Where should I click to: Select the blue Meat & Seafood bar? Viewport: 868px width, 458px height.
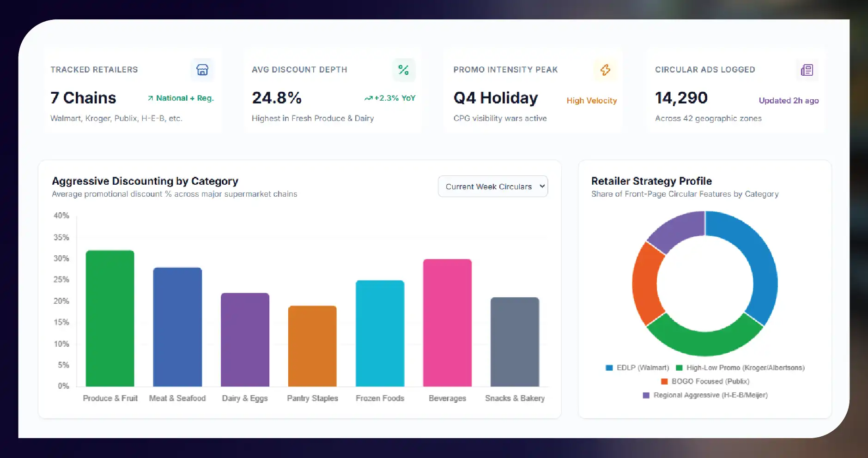point(177,327)
